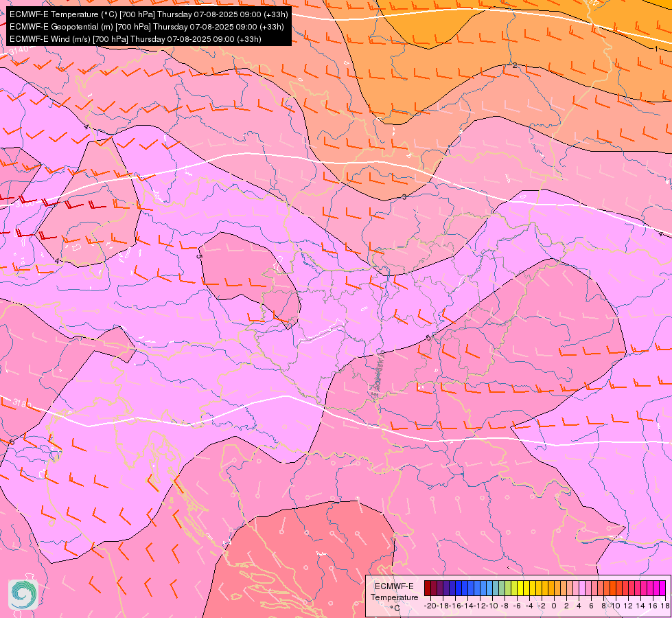Click the isotherm label 2
This screenshot has height=618, width=672.
point(515,66)
